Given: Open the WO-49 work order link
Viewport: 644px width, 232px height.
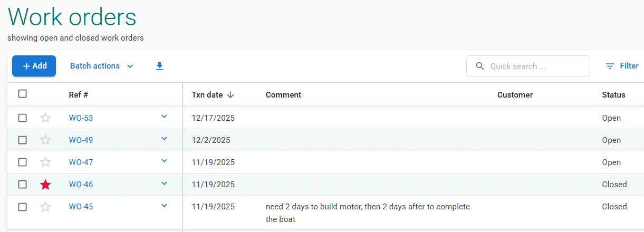Looking at the screenshot, I should tap(81, 140).
